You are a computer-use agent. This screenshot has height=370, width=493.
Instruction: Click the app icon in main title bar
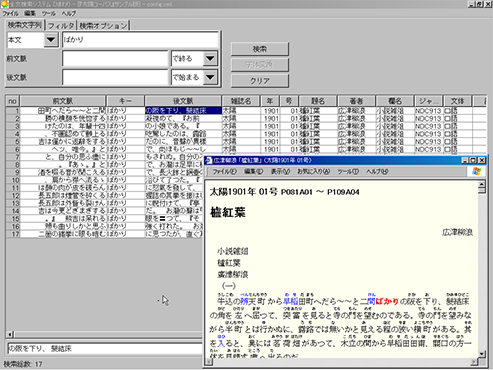pos(4,4)
